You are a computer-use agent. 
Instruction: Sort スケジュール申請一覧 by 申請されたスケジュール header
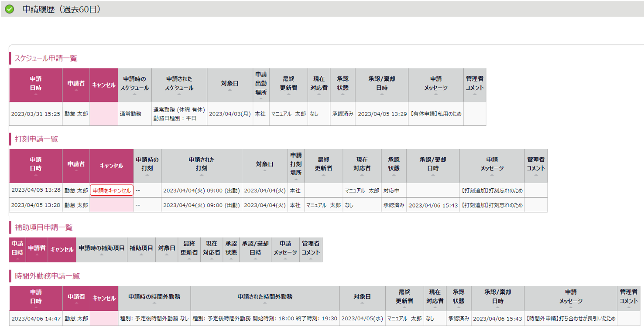(179, 85)
